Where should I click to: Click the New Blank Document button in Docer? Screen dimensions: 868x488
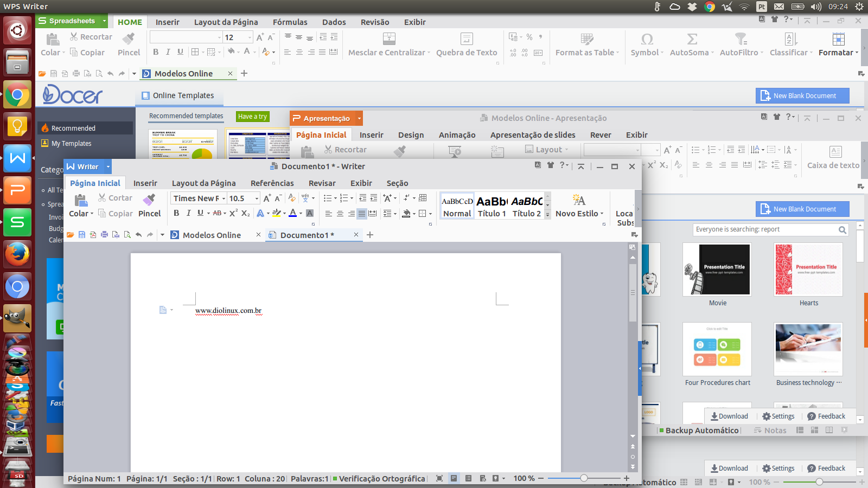point(802,95)
